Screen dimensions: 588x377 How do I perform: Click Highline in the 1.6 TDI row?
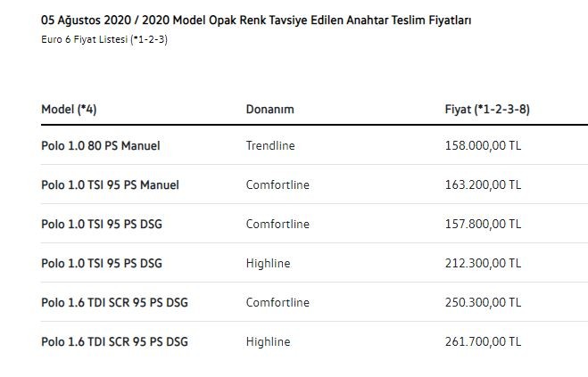268,342
